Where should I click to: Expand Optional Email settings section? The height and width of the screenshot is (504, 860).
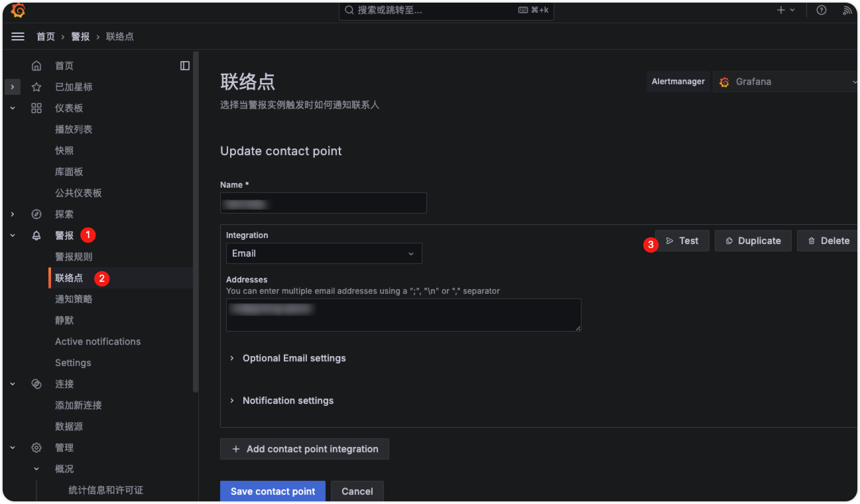[232, 358]
